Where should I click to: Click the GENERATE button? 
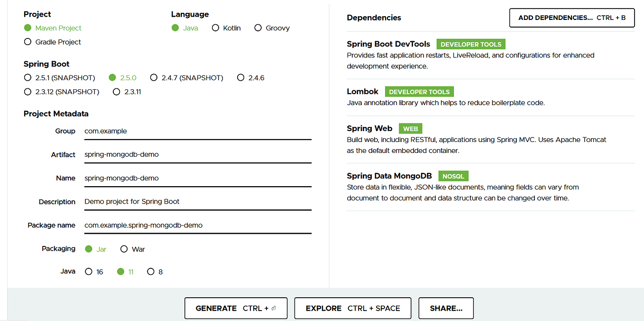tap(236, 308)
